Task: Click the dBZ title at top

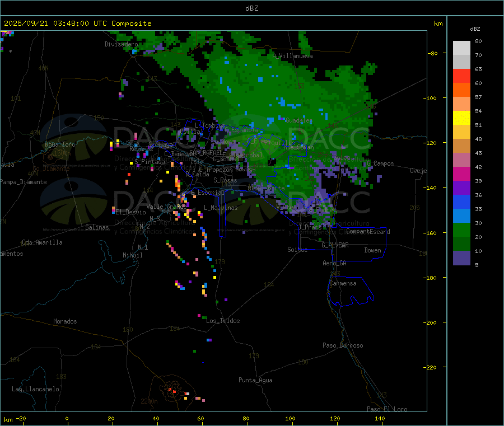Action: coord(251,8)
